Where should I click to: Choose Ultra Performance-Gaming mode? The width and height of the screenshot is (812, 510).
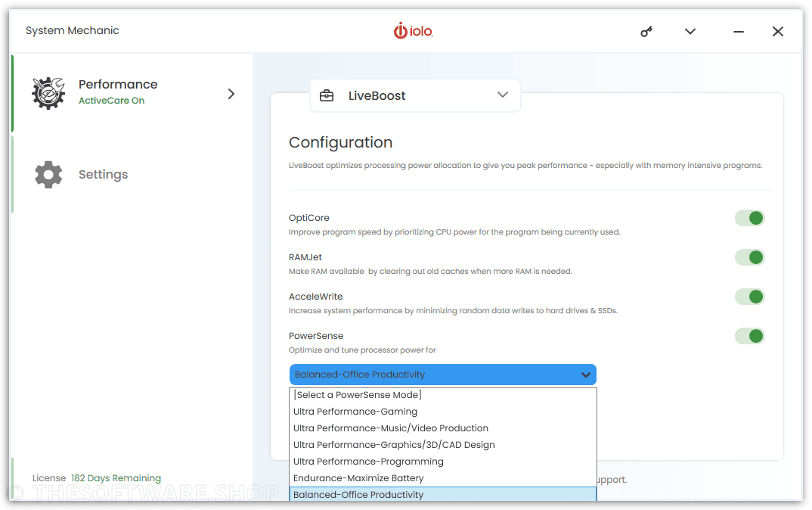[x=443, y=412]
